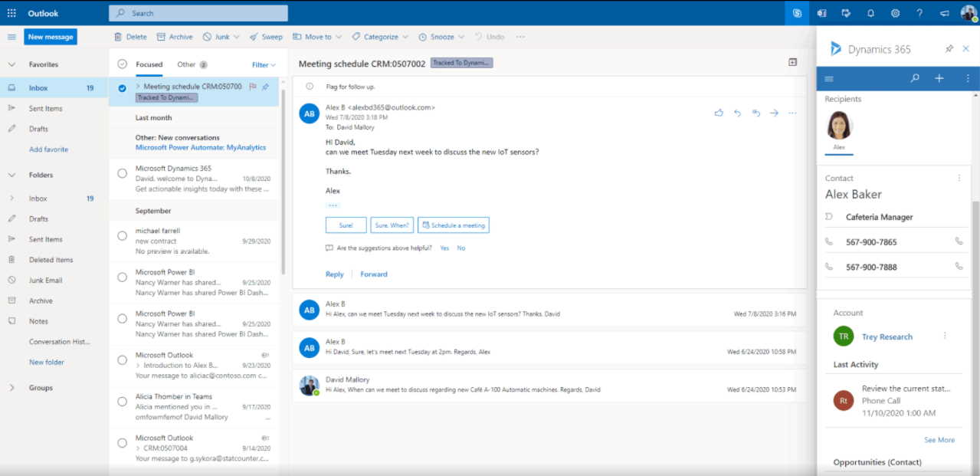The height and width of the screenshot is (476, 980).
Task: Pin the Meeting schedule message in list
Action: [x=265, y=87]
